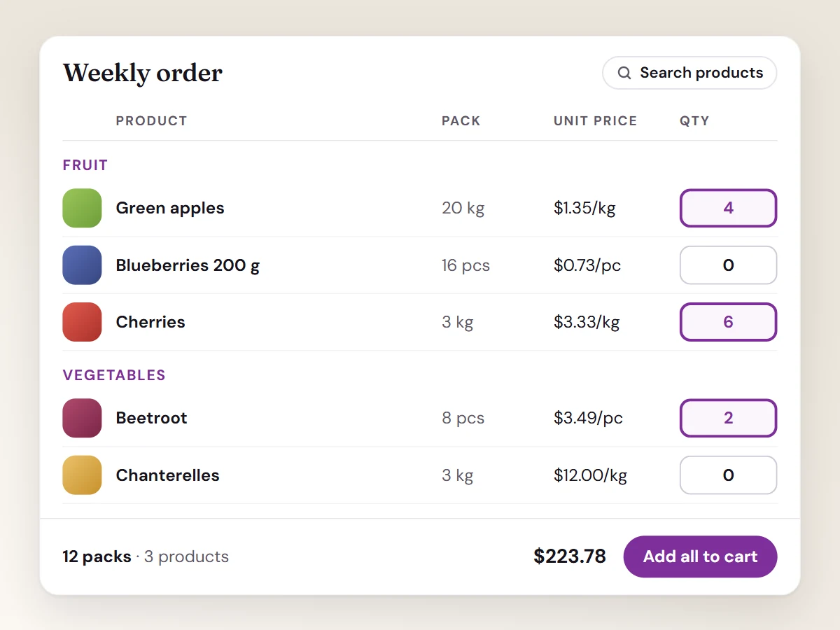Click the Beetroot product thumbnail
Screen dimensions: 840x630
click(82, 418)
